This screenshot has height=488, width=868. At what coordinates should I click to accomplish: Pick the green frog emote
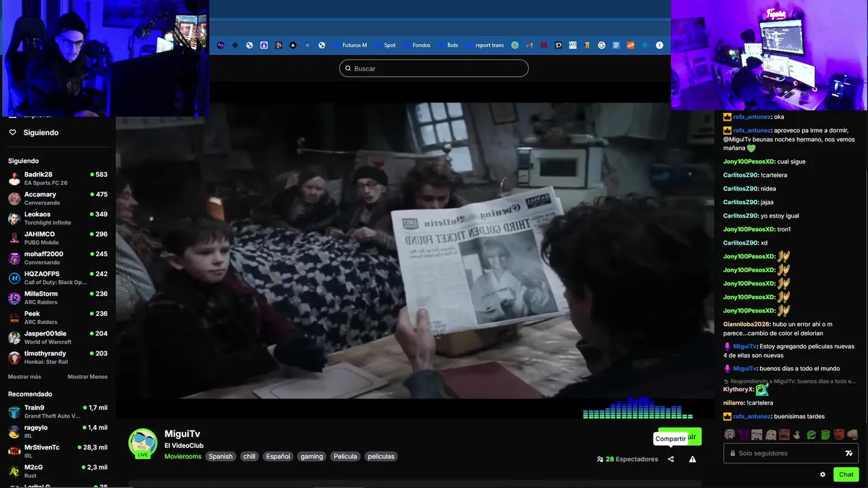811,434
